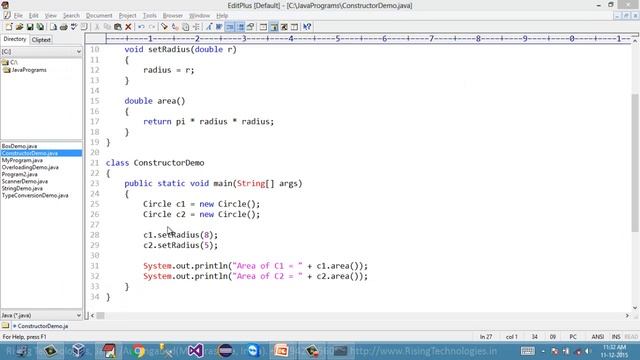Open the Document menu
Screen dimensions: 640x360
click(99, 16)
